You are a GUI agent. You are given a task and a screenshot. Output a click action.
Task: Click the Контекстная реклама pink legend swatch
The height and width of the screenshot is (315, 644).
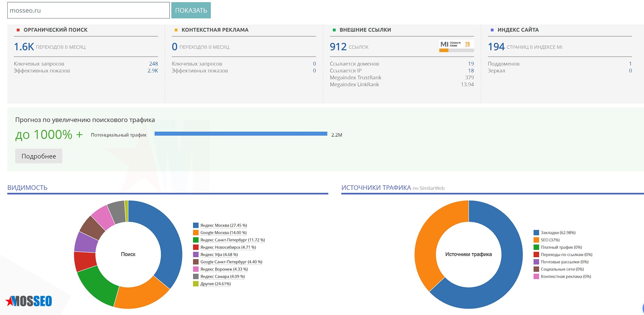coord(536,276)
